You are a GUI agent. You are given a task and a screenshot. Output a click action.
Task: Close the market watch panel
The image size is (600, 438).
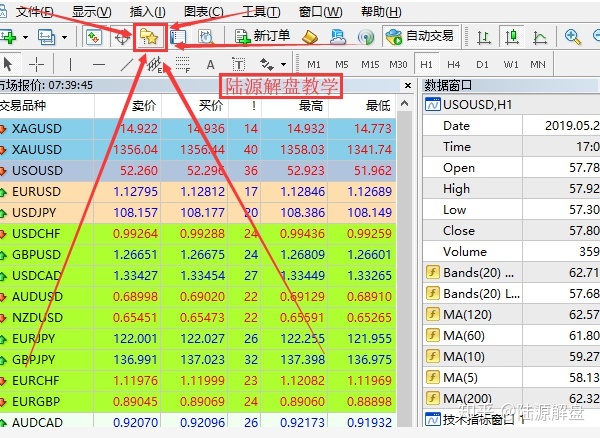click(408, 85)
